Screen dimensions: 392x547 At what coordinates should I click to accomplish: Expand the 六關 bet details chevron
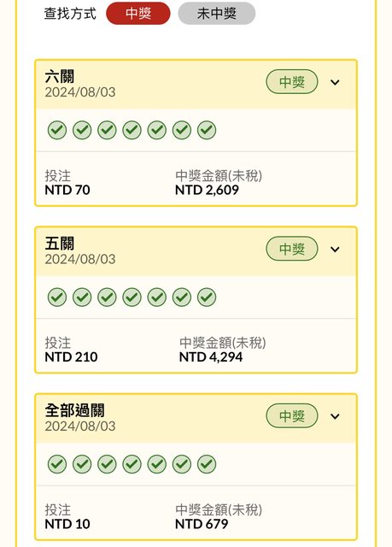click(x=335, y=82)
